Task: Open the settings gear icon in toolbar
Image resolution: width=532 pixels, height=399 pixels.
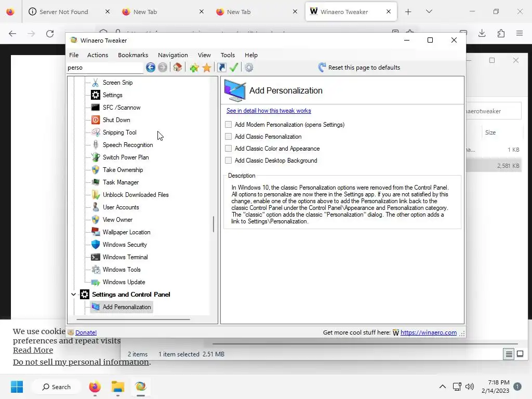Action: 249,68
